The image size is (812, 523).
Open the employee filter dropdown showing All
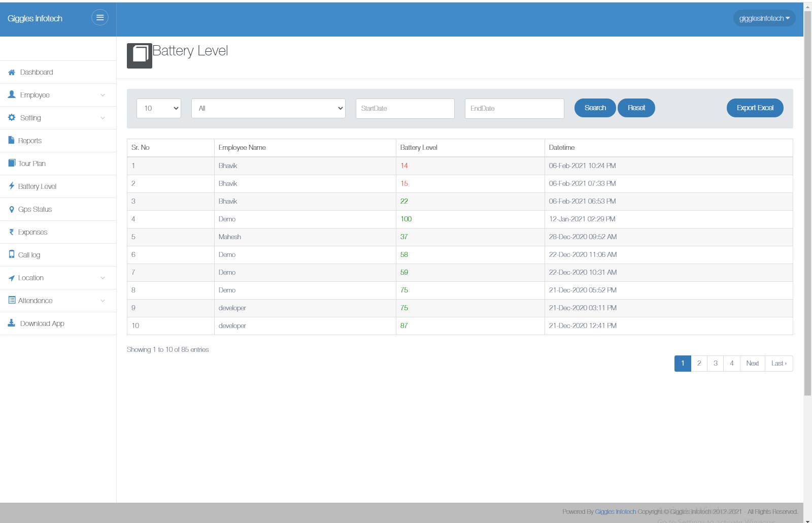tap(268, 108)
